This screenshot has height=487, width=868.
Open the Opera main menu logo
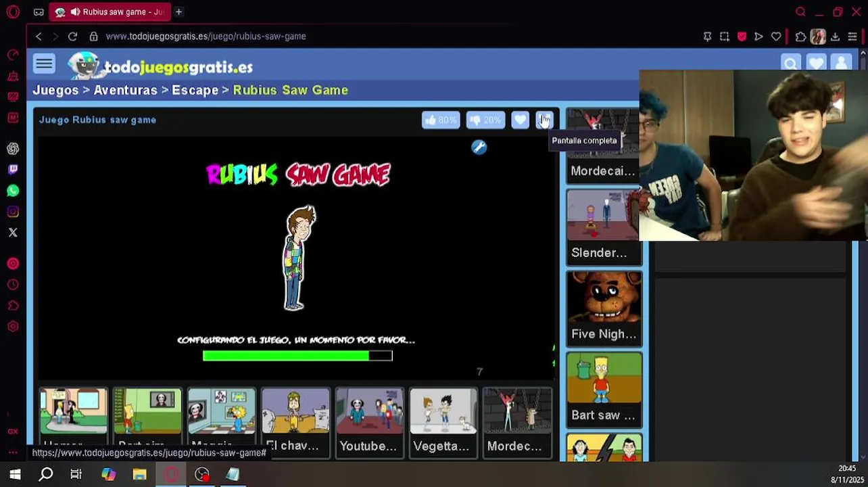coord(12,11)
